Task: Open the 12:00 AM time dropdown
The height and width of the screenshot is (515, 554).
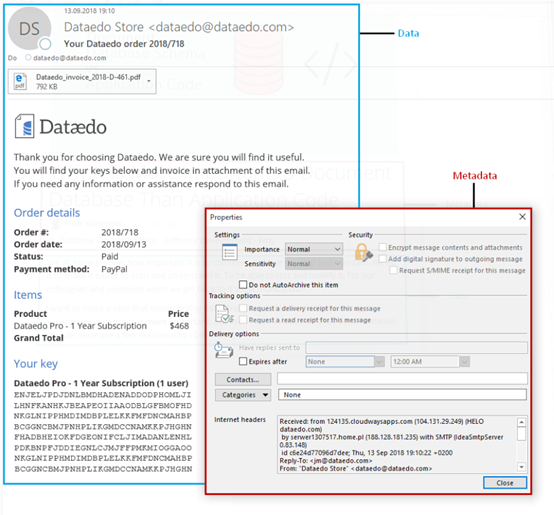Action: [x=464, y=362]
